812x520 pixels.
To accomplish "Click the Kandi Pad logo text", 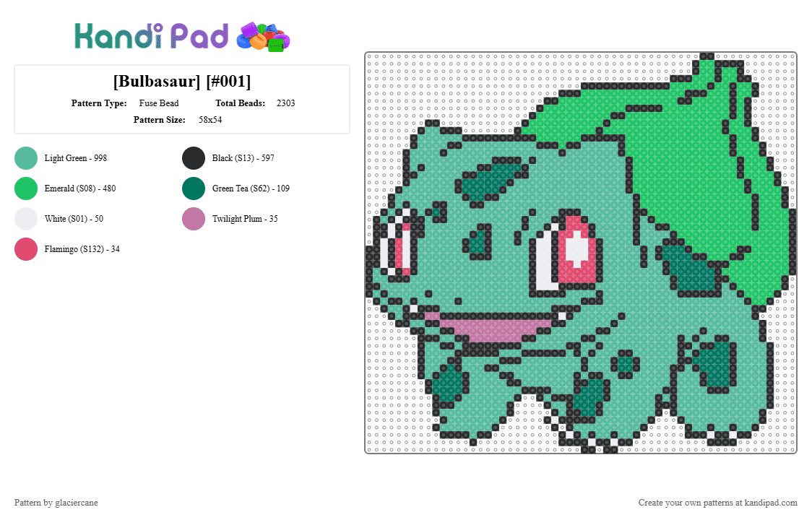I will point(151,36).
